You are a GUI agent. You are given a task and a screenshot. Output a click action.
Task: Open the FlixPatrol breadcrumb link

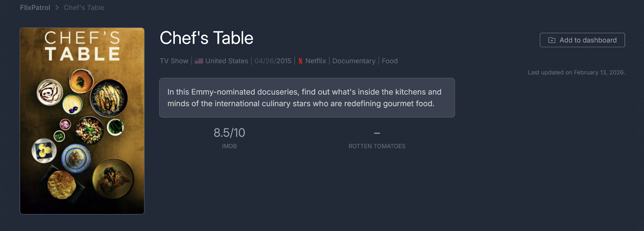click(35, 8)
